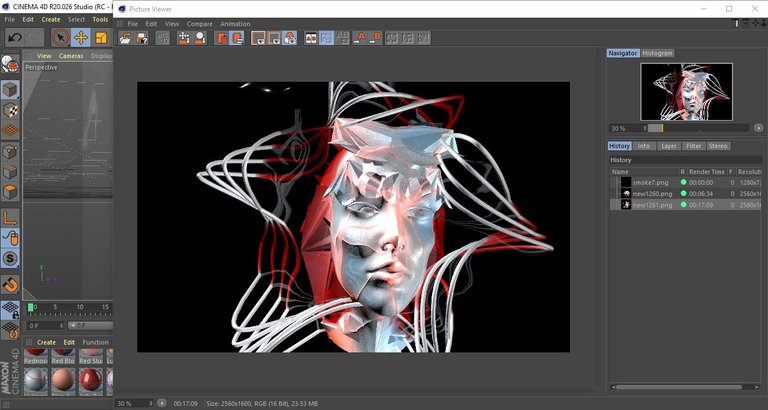The width and height of the screenshot is (768, 410).
Task: Click the green timeline marker at frame 0
Action: tap(31, 307)
